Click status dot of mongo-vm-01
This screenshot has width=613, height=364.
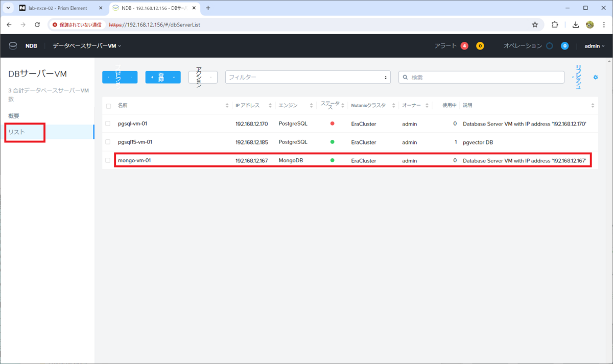(x=333, y=160)
